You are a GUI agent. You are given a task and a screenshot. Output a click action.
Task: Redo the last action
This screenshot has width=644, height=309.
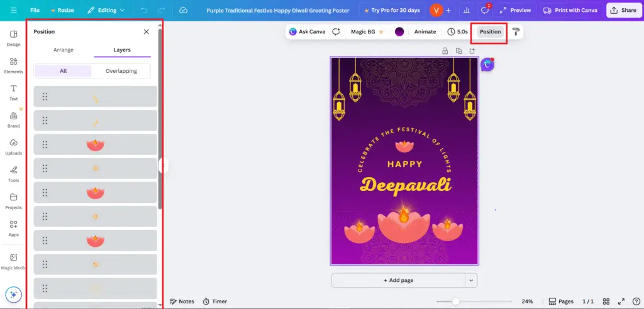pyautogui.click(x=162, y=10)
